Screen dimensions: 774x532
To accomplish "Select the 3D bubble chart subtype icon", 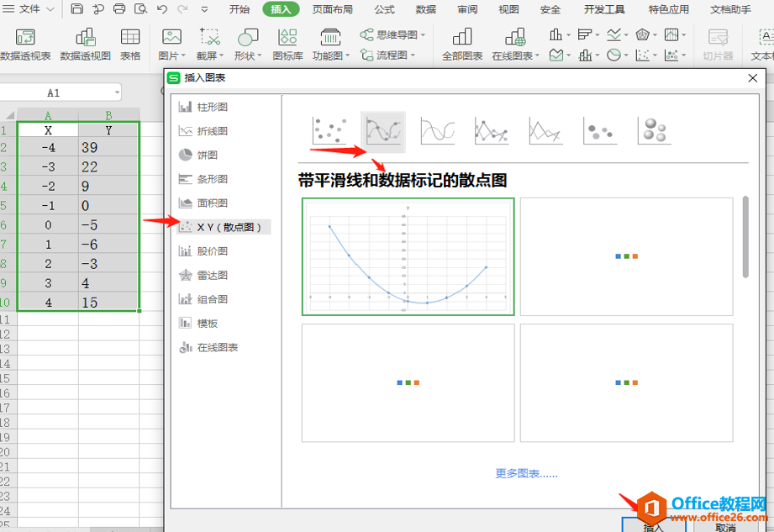I will 654,131.
